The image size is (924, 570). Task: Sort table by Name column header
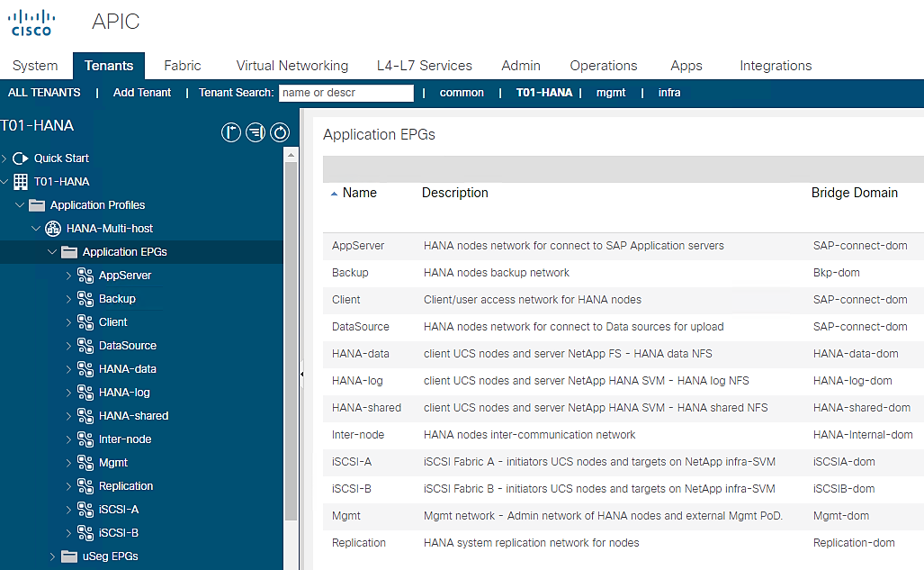click(359, 193)
